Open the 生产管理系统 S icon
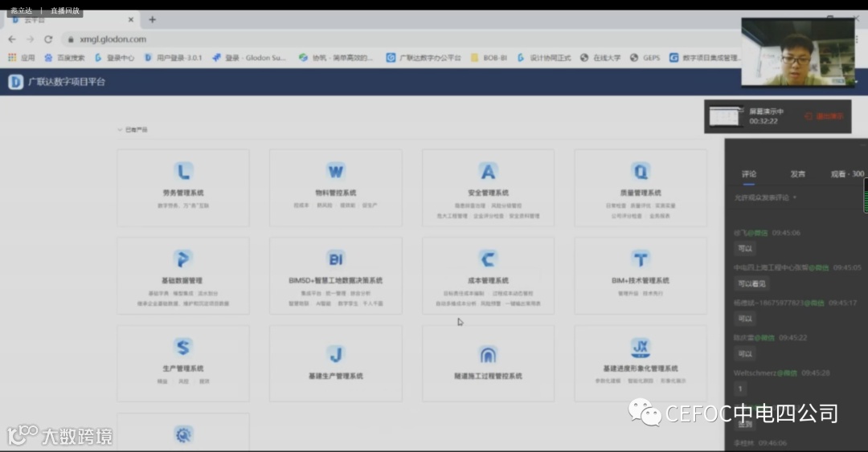Viewport: 868px width, 452px height. 183,347
